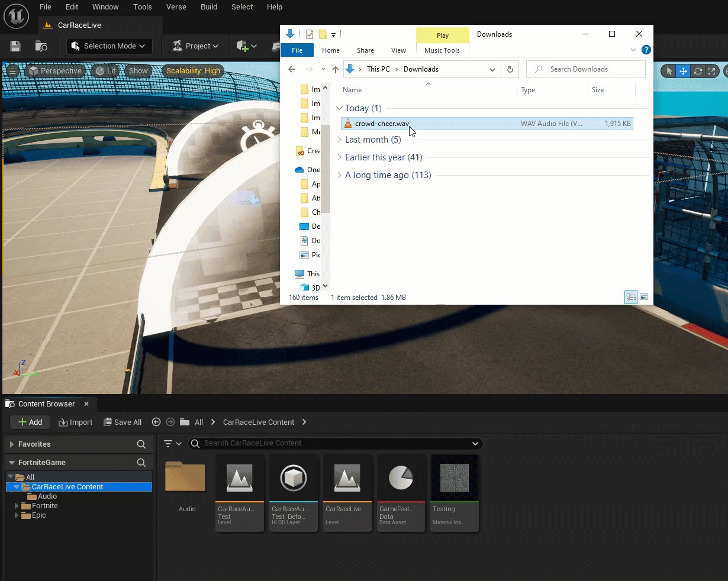Refresh the Downloads folder view
Screen dimensions: 728x581
(x=510, y=69)
